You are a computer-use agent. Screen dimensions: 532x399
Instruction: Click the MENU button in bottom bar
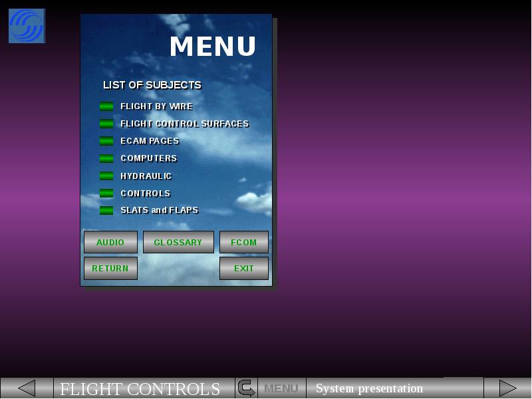(281, 388)
